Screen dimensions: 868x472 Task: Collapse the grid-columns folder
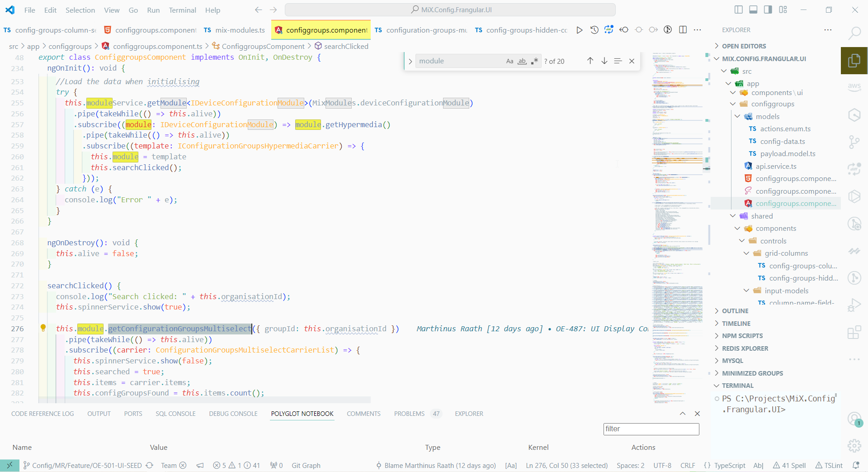(x=746, y=253)
